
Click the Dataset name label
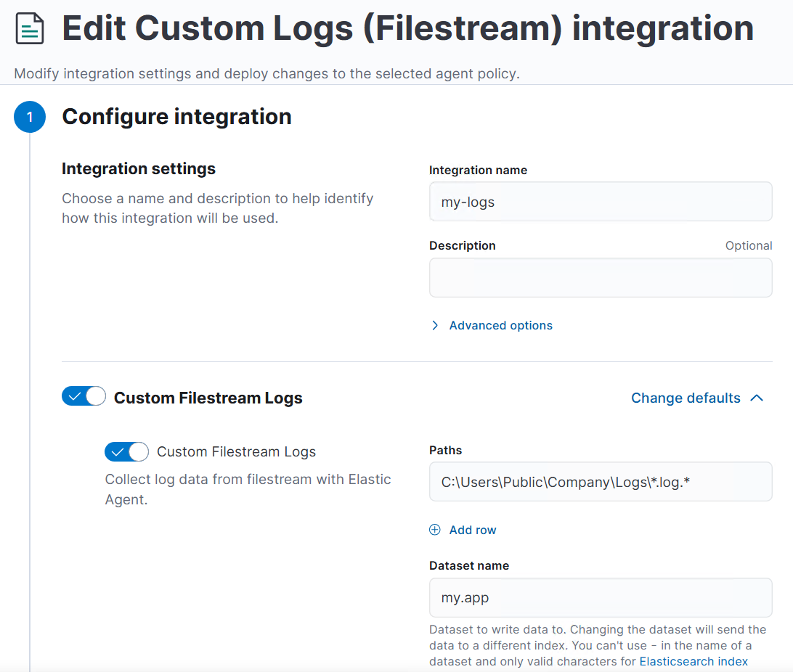(x=469, y=565)
